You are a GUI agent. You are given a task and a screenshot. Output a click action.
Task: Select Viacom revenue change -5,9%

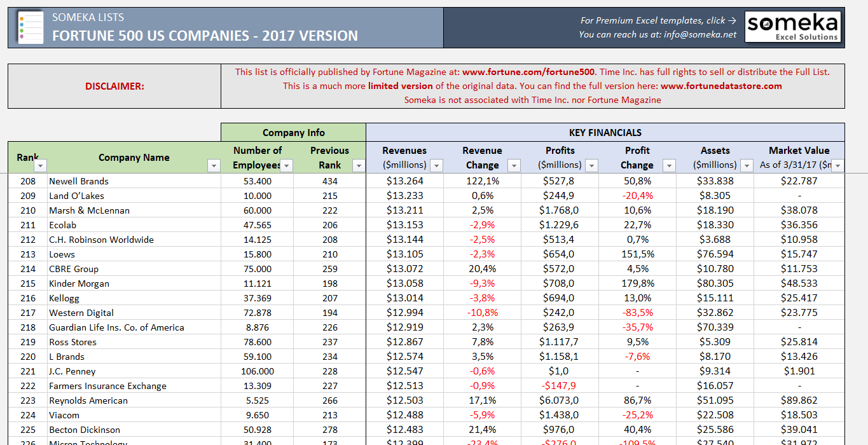point(483,415)
